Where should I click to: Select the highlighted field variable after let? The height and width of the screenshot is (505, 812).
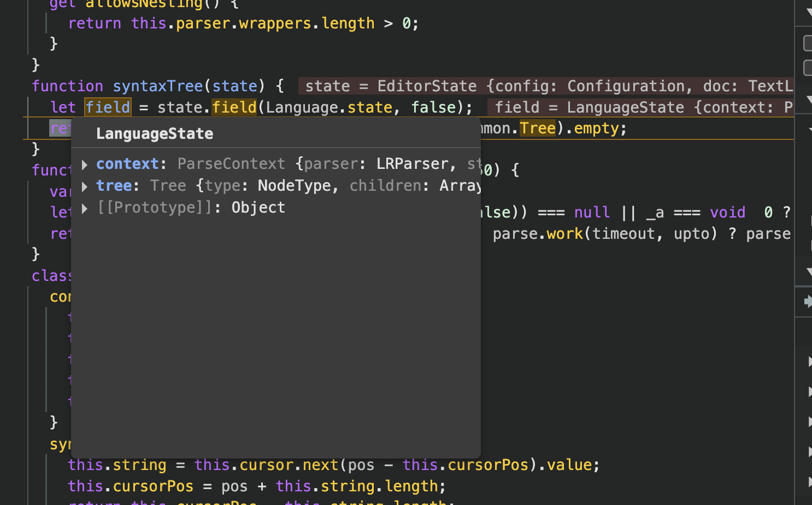pos(108,107)
